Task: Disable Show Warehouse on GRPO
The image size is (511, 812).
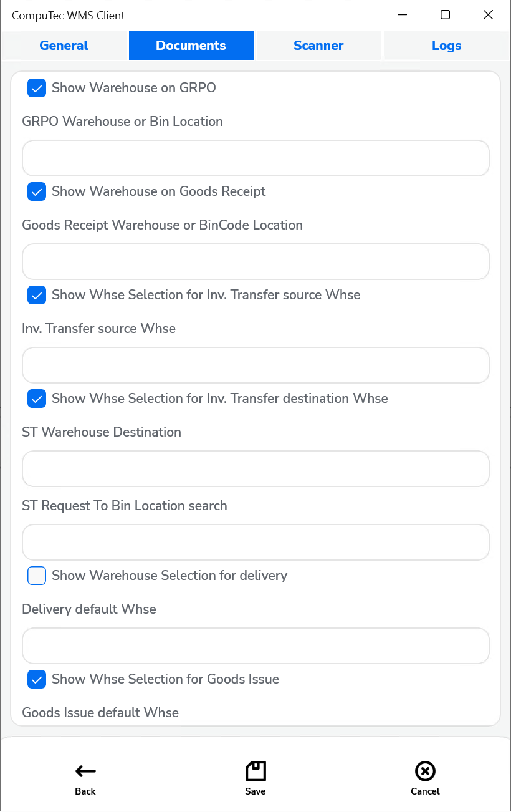Action: [36, 88]
